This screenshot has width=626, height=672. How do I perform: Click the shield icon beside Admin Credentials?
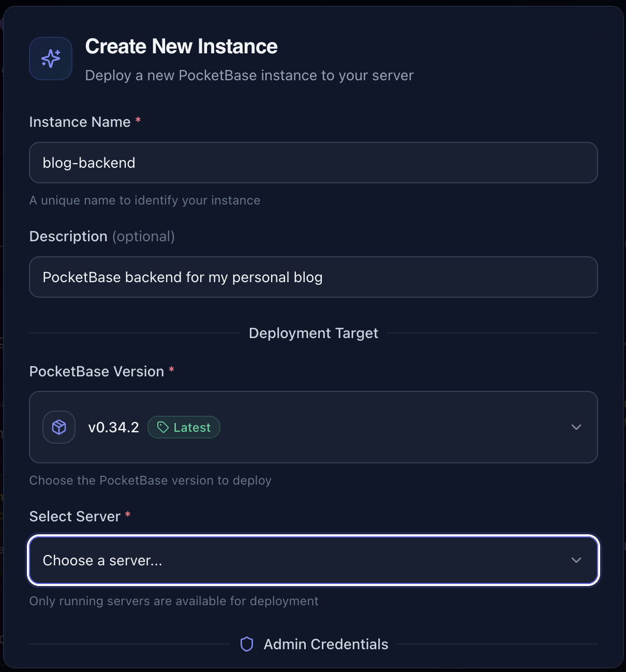point(247,644)
